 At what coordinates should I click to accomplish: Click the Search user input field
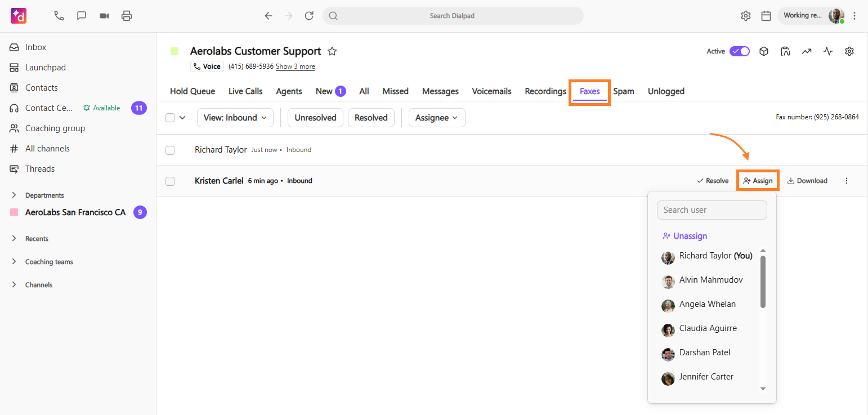(712, 210)
